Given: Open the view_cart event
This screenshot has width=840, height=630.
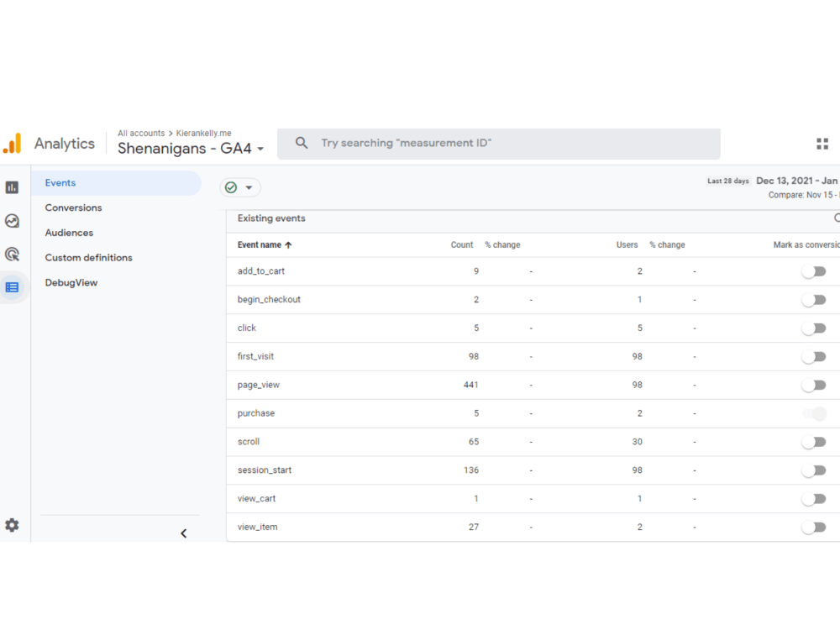Looking at the screenshot, I should pyautogui.click(x=256, y=498).
